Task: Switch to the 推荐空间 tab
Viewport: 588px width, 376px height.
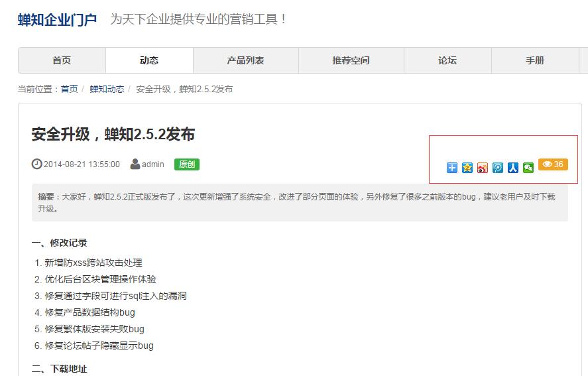Action: click(x=351, y=60)
